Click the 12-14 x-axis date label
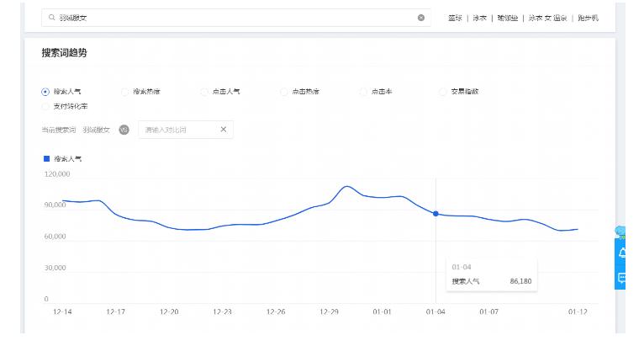Image resolution: width=644 pixels, height=362 pixels. 62,311
